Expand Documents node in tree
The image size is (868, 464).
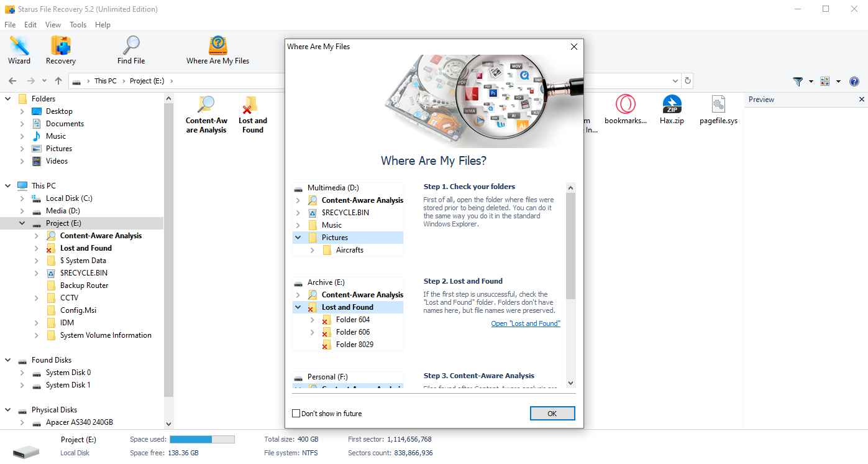(22, 124)
